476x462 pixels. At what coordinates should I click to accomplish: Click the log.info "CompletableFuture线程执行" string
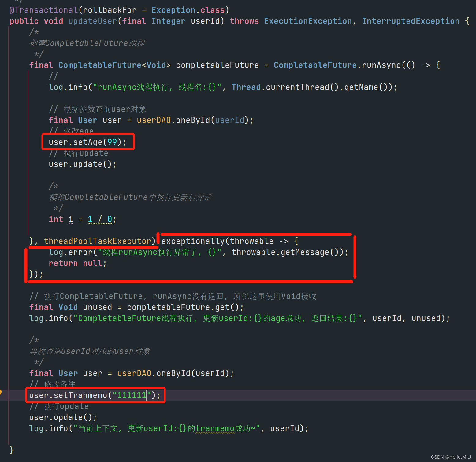pyautogui.click(x=218, y=318)
